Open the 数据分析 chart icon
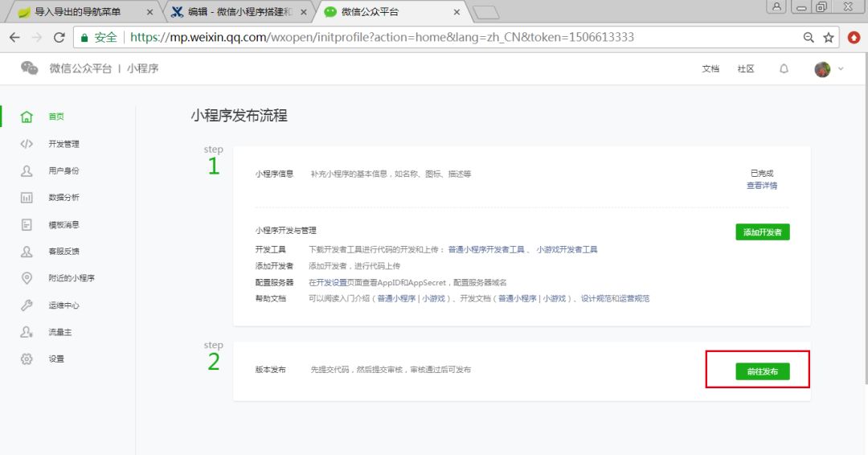Viewport: 868px width, 455px height. pos(27,198)
